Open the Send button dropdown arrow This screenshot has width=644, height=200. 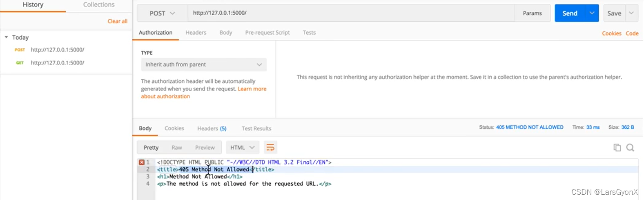point(592,13)
